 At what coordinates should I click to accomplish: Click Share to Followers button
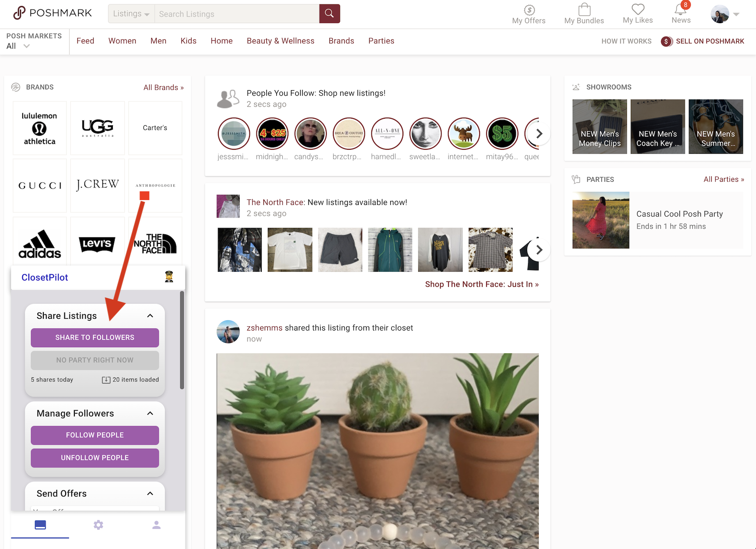pyautogui.click(x=95, y=338)
